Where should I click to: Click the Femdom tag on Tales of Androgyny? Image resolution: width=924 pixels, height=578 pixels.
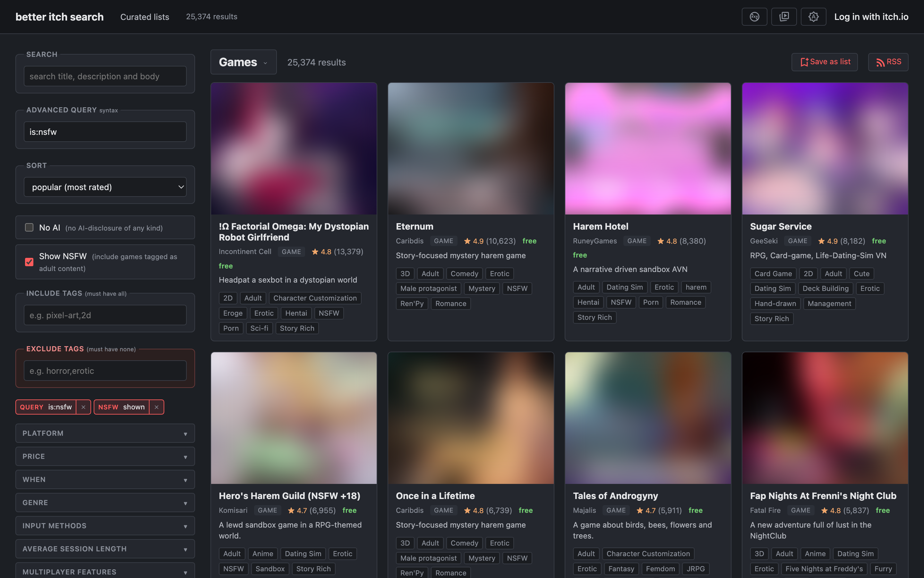[x=660, y=569]
